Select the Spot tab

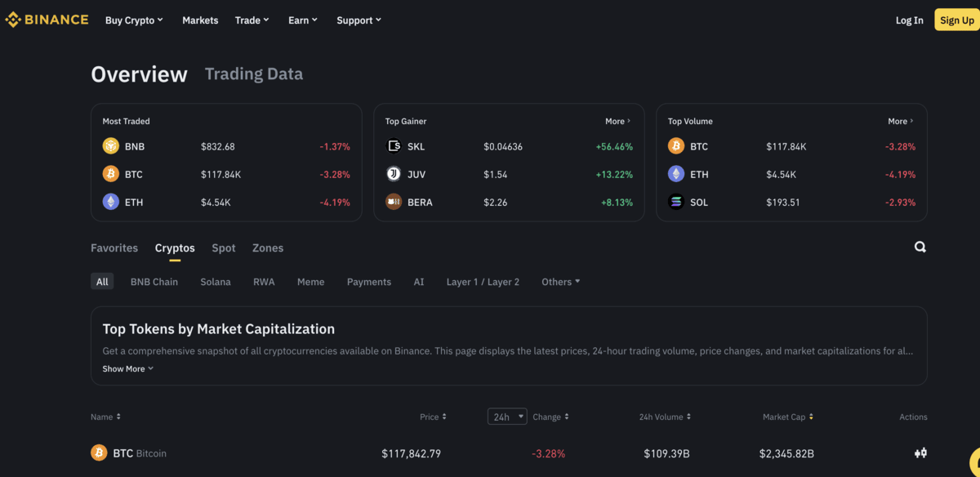(x=224, y=247)
